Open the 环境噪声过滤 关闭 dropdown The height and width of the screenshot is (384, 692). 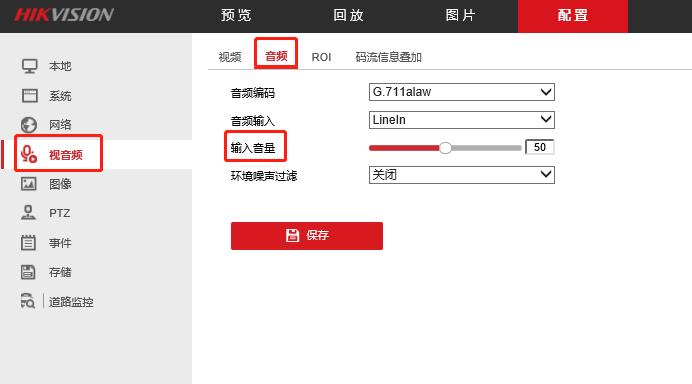coord(462,175)
